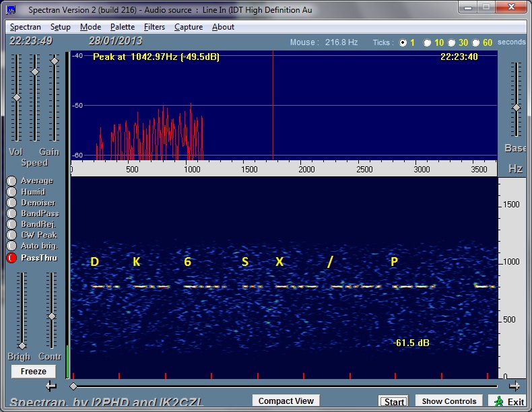This screenshot has height=412, width=532.
Task: Click the 28/01/2013 date display
Action: (x=116, y=41)
